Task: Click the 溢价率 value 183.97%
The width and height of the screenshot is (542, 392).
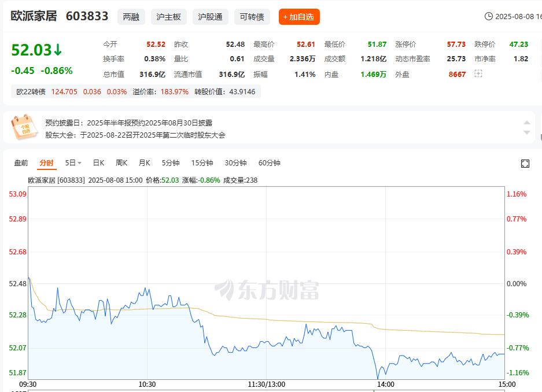Action: pos(175,92)
